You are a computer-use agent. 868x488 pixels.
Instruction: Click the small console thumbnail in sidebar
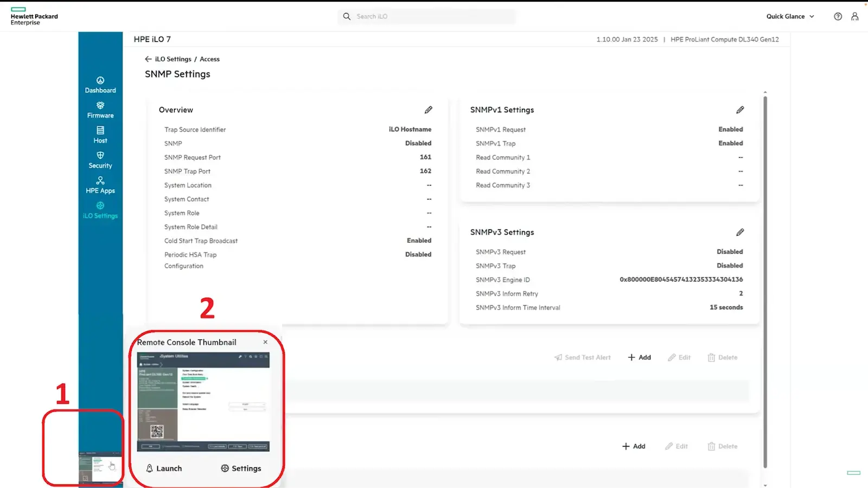pos(100,468)
